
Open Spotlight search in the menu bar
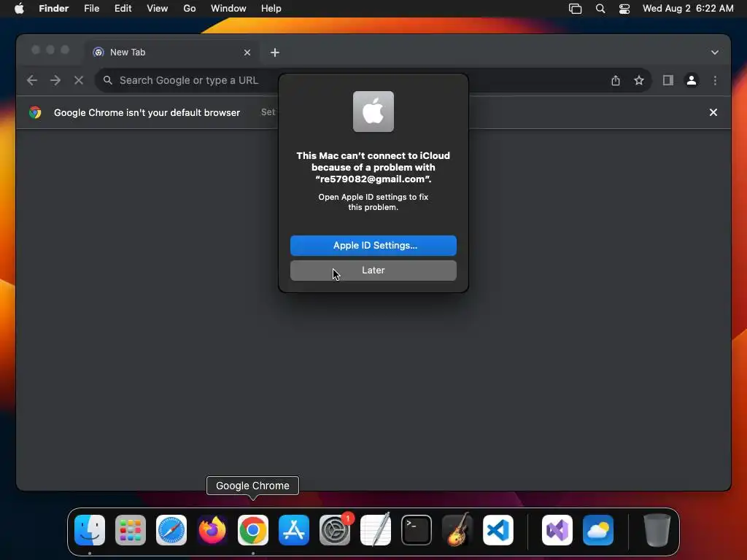(x=600, y=9)
